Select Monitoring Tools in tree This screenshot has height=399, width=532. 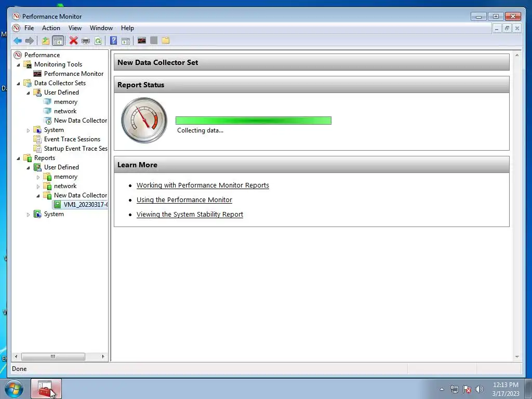(x=58, y=64)
